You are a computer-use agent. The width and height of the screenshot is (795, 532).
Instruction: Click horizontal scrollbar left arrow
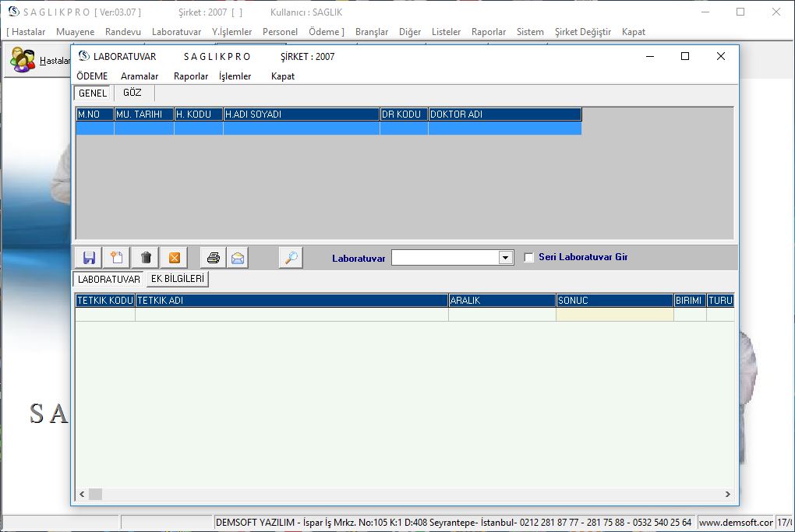tap(82, 494)
